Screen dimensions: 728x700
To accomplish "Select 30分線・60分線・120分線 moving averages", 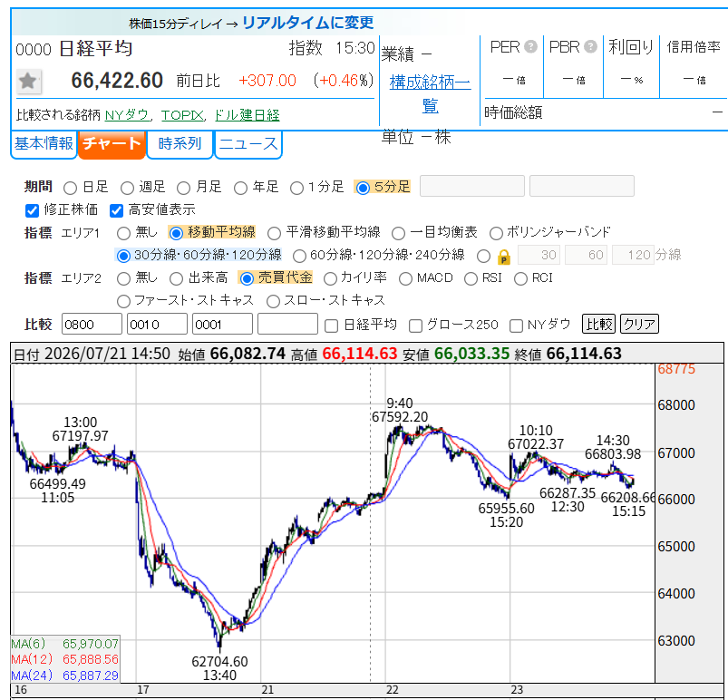I will click(123, 256).
